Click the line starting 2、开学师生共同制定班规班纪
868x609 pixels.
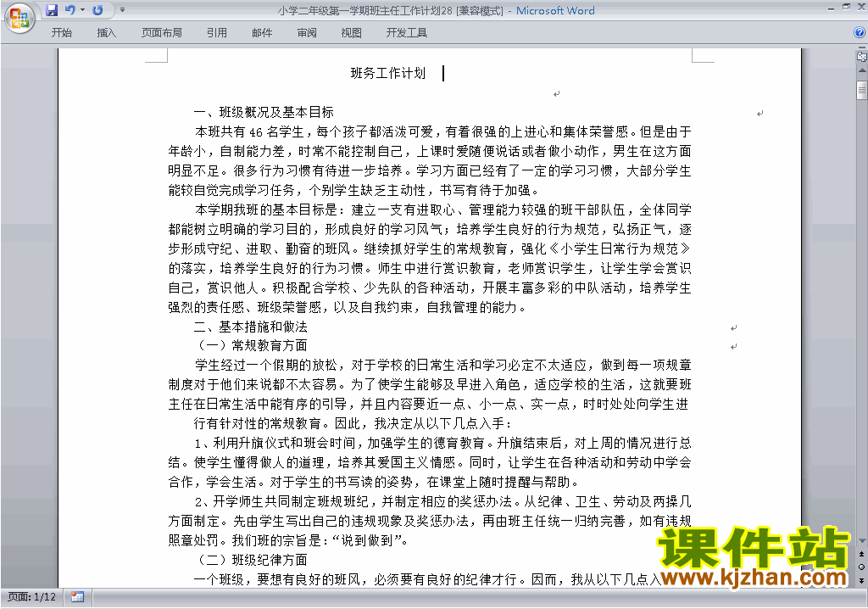pyautogui.click(x=442, y=502)
